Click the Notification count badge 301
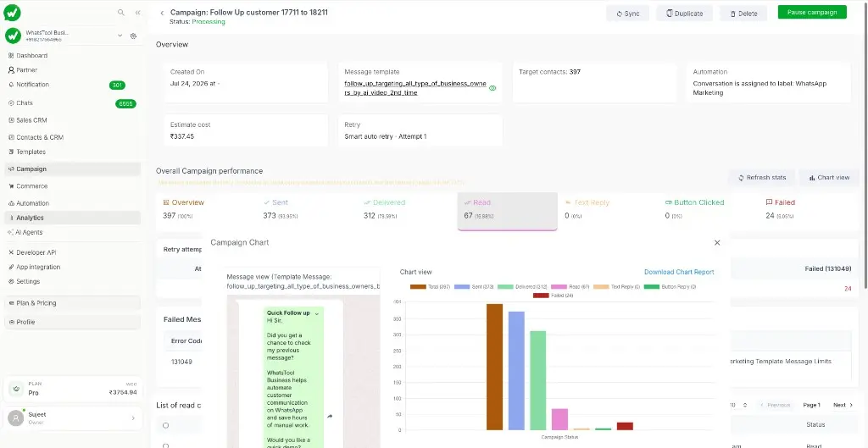This screenshot has height=448, width=868. click(x=117, y=86)
